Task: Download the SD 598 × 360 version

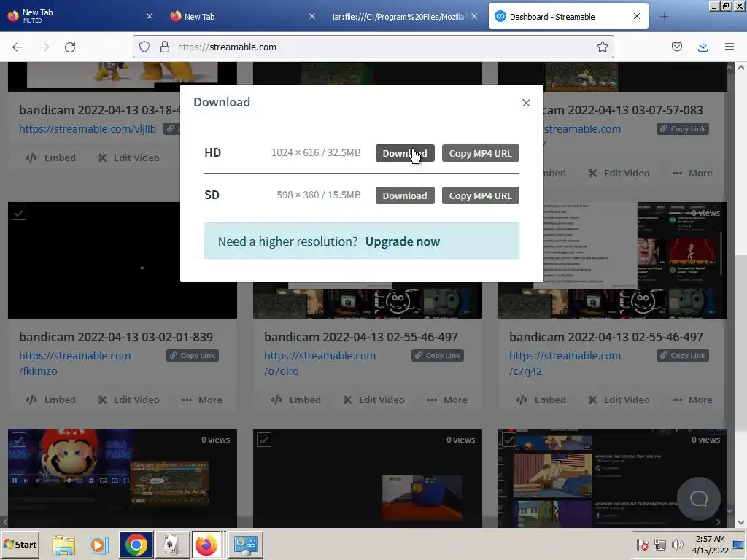Action: click(x=404, y=195)
